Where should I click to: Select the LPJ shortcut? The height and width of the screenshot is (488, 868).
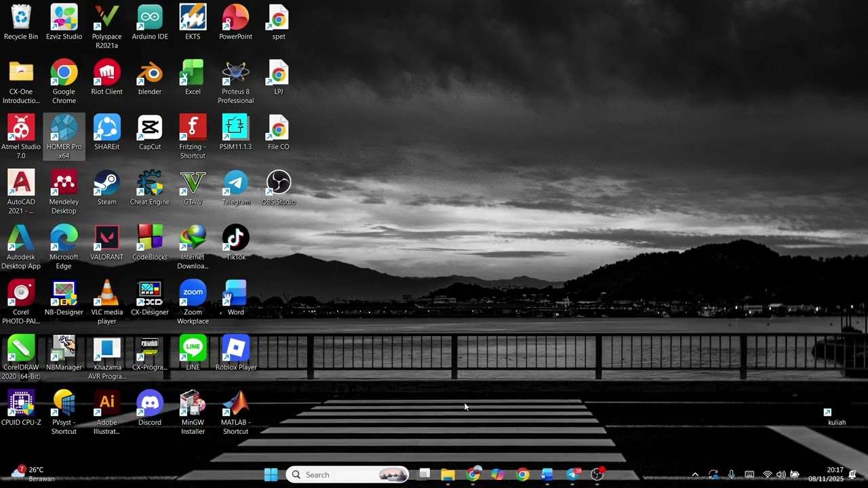(279, 78)
